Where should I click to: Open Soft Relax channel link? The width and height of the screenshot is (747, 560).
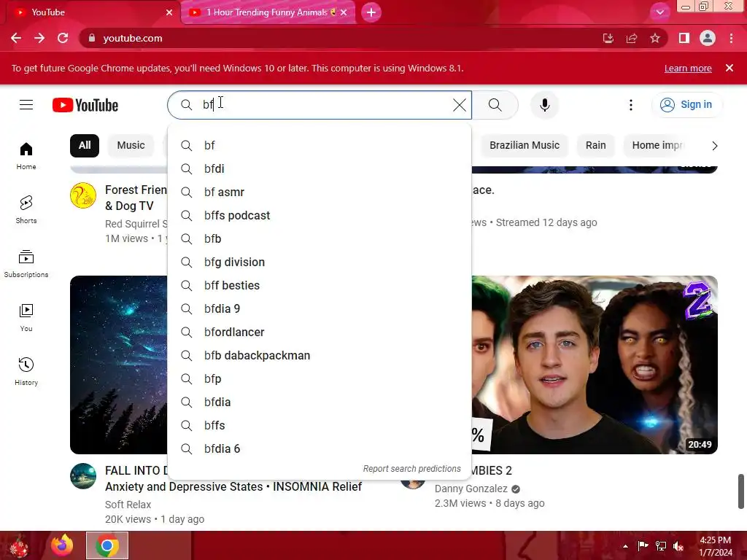tap(128, 505)
